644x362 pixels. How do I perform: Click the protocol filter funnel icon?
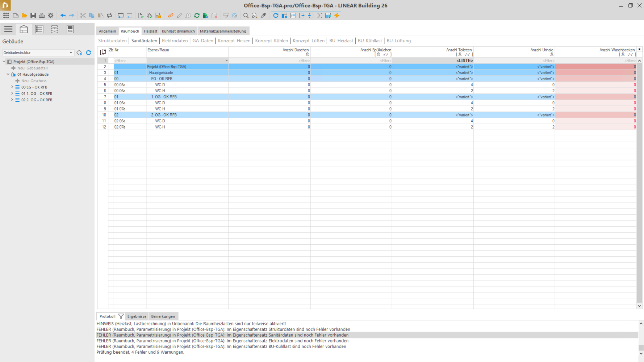(121, 316)
